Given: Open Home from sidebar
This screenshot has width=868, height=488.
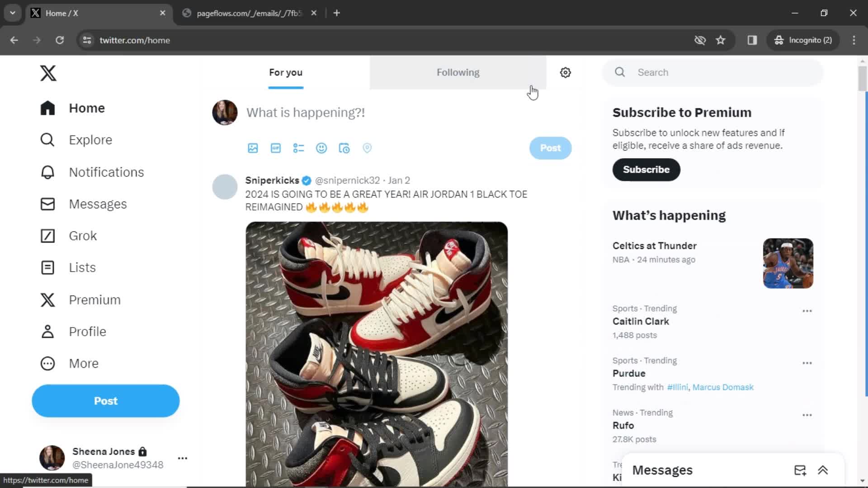Looking at the screenshot, I should pos(72,108).
